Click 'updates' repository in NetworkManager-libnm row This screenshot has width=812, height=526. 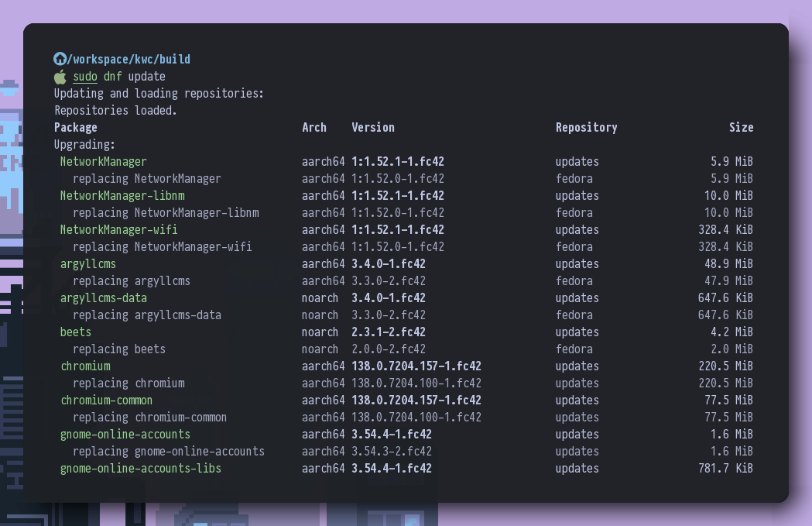tap(577, 196)
